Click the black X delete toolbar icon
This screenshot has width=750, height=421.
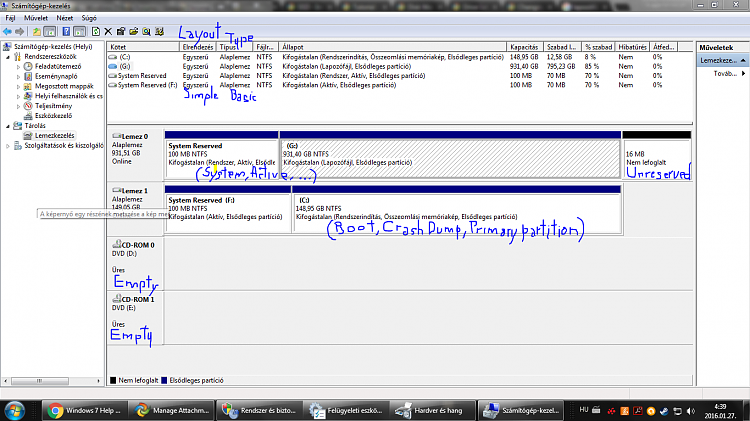tap(108, 32)
